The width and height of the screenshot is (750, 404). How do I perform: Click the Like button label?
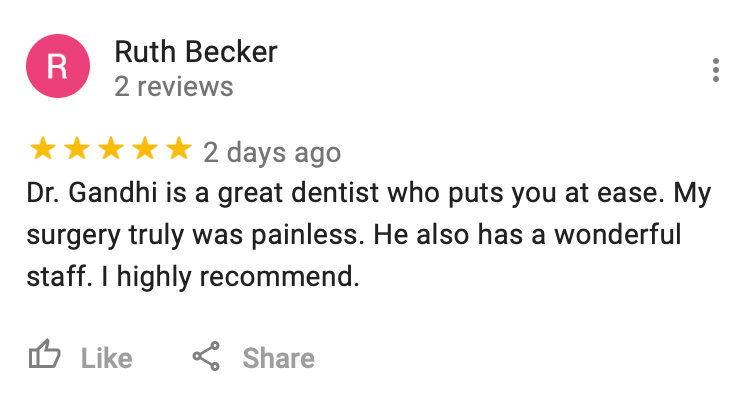pos(106,358)
